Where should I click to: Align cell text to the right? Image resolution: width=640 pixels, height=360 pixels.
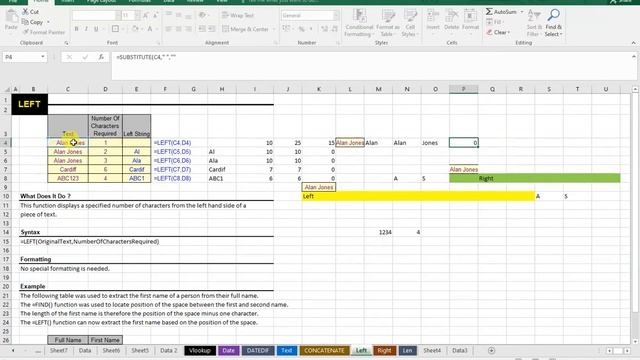188,29
